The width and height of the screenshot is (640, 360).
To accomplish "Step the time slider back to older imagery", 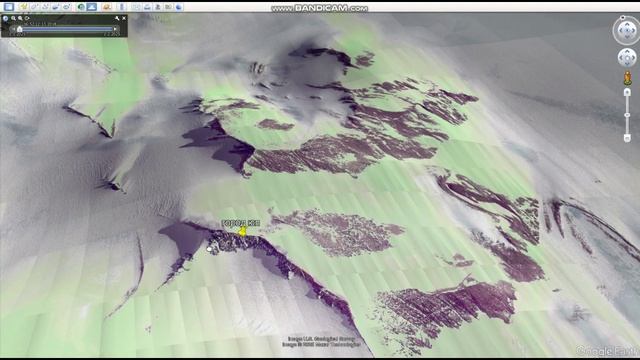I will 13,29.
